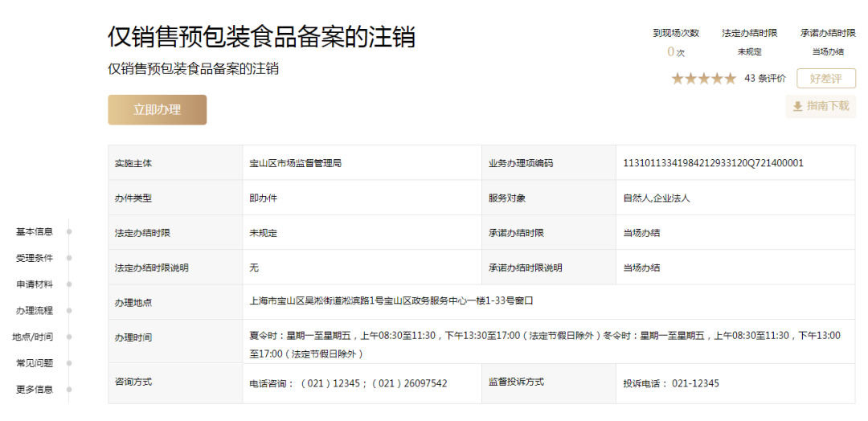This screenshot has width=868, height=421.
Task: Click the dot marker beside 更多信息
Action: pyautogui.click(x=69, y=390)
